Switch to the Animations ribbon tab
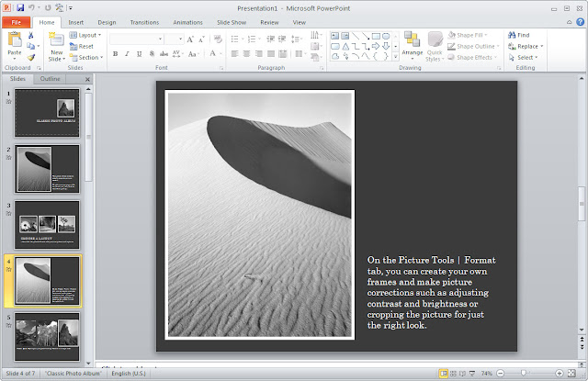This screenshot has height=381, width=588. click(187, 22)
